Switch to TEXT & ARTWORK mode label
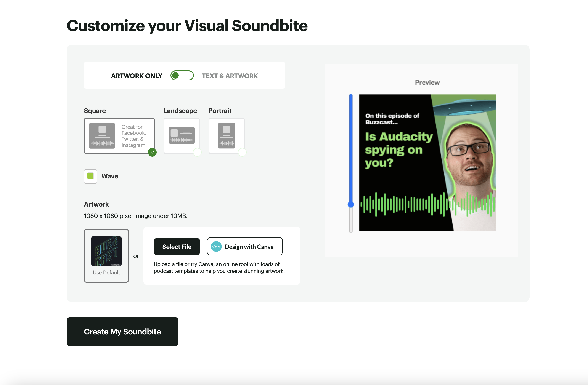Image resolution: width=588 pixels, height=385 pixels. coord(230,76)
